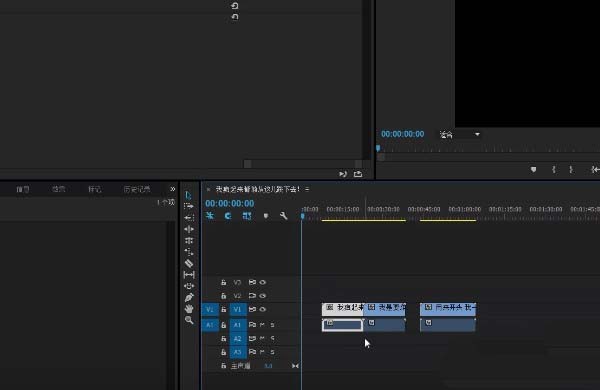This screenshot has height=390, width=600.
Task: Toggle sync lock for track V2
Action: point(252,296)
